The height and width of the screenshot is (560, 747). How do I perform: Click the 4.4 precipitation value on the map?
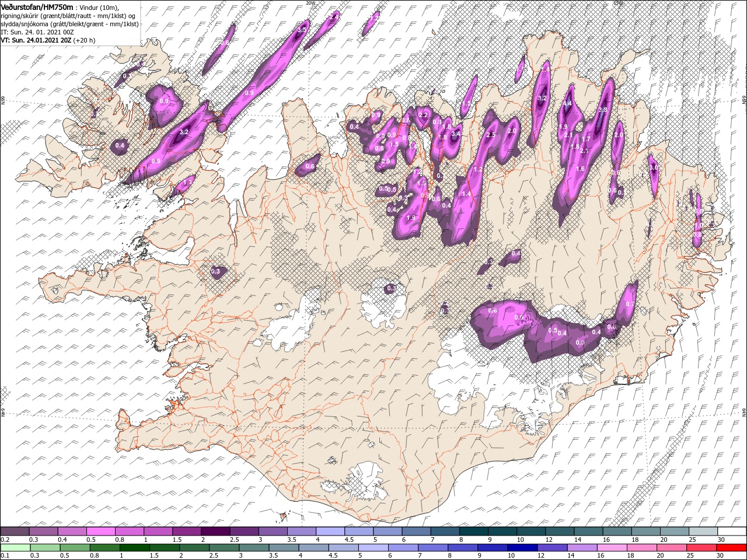pyautogui.click(x=567, y=103)
